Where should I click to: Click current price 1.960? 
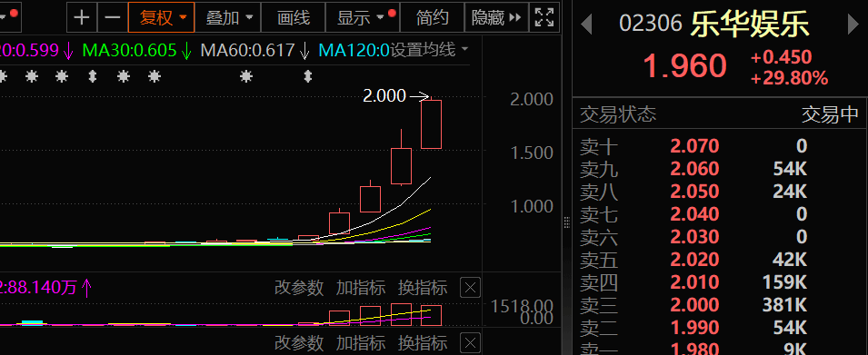click(684, 65)
